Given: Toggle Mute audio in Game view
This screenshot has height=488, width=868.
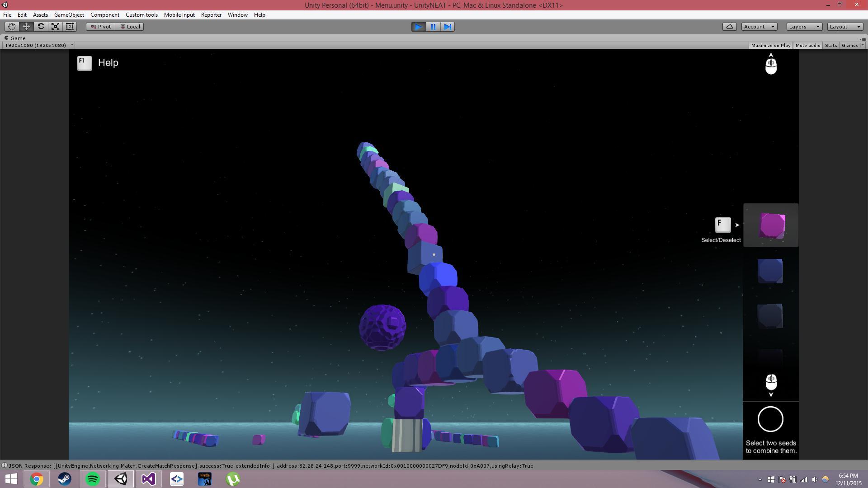Looking at the screenshot, I should coord(807,45).
